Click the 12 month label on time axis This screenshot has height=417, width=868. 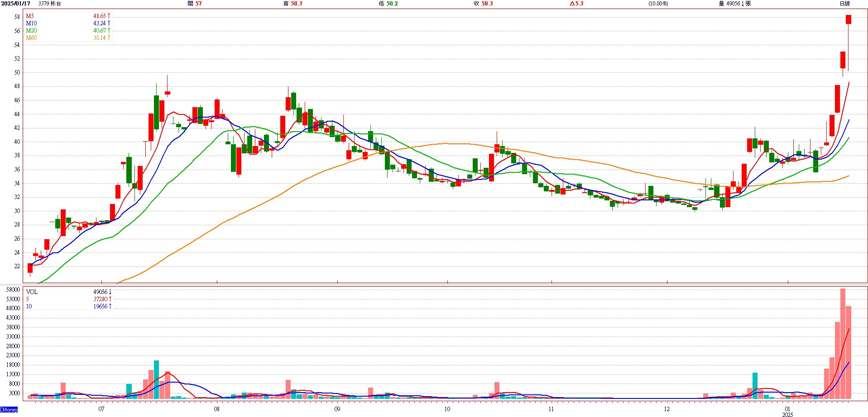point(667,409)
